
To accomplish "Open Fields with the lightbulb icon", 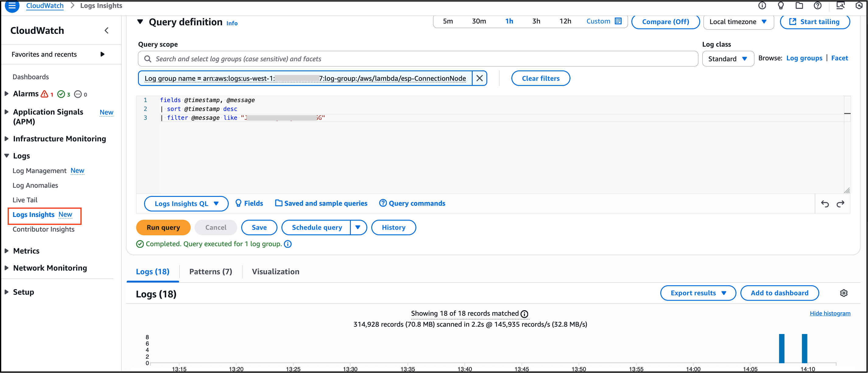I will (249, 203).
